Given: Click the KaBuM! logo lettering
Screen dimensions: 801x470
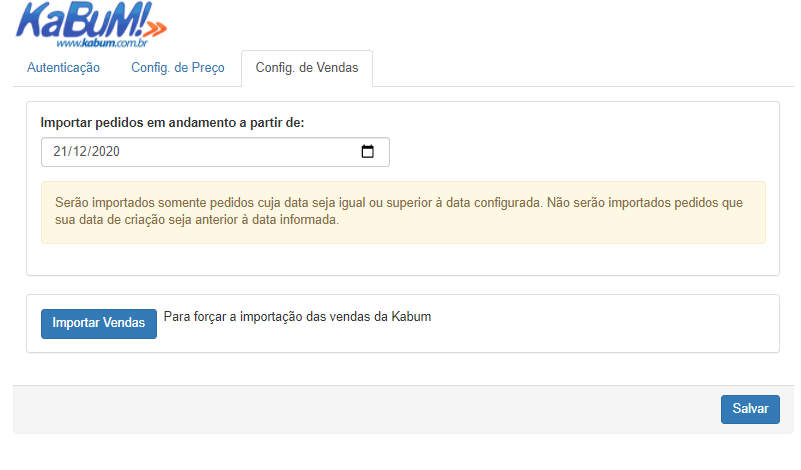Looking at the screenshot, I should coord(83,20).
